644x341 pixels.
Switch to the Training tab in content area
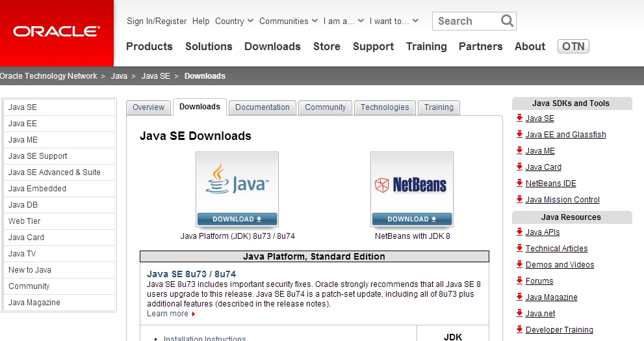point(439,107)
